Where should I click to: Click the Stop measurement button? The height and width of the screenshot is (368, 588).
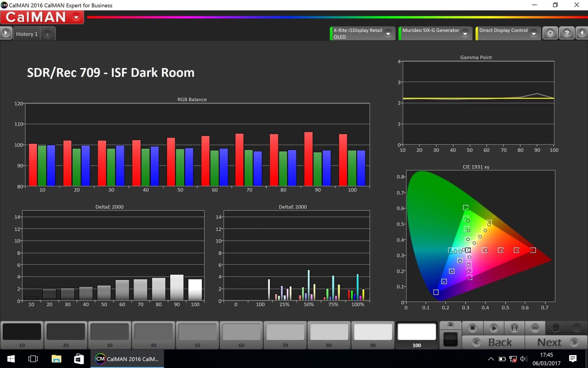tap(473, 328)
